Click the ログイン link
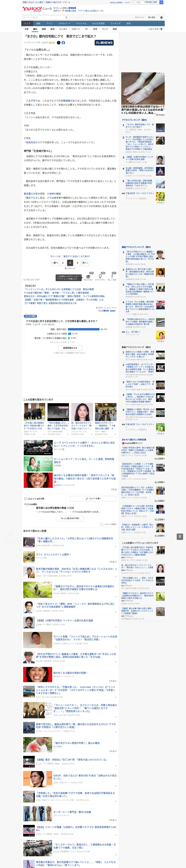The image size is (186, 868). pyautogui.click(x=57, y=11)
